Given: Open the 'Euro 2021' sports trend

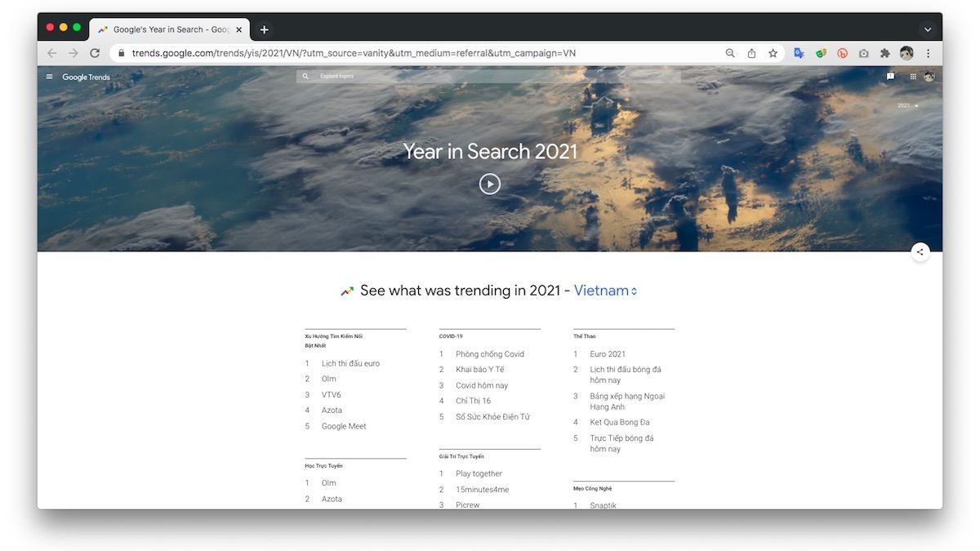Looking at the screenshot, I should pyautogui.click(x=608, y=353).
